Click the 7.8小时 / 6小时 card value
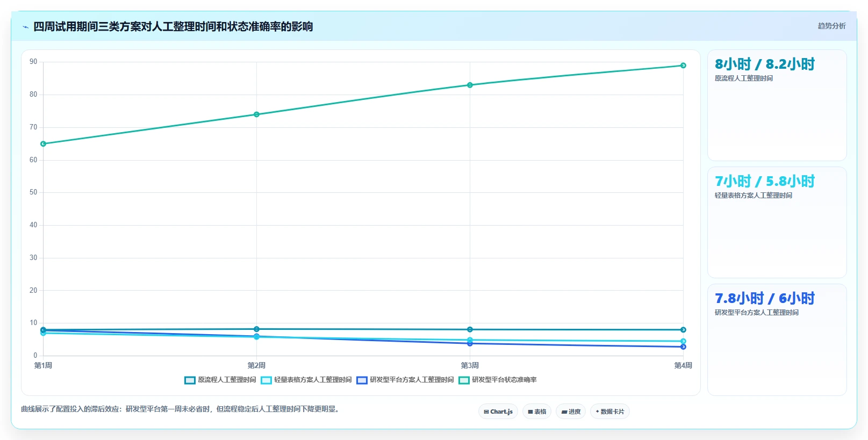Viewport: 868px width, 440px height. [765, 299]
